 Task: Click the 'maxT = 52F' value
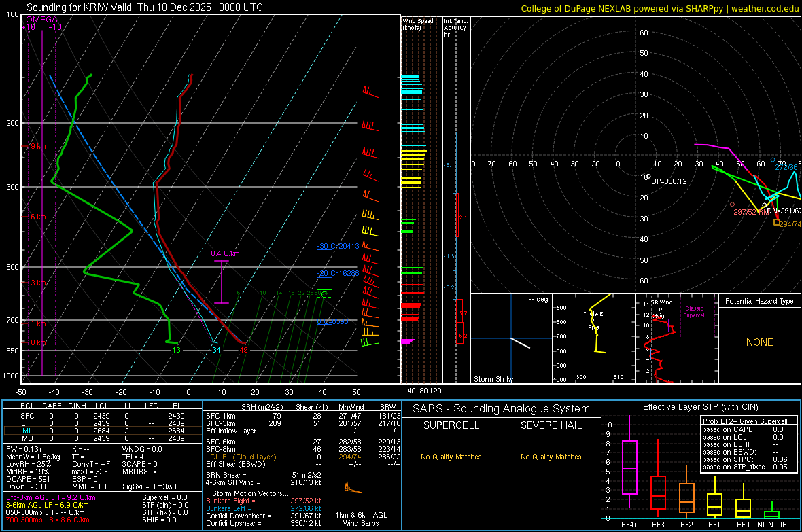pos(90,472)
